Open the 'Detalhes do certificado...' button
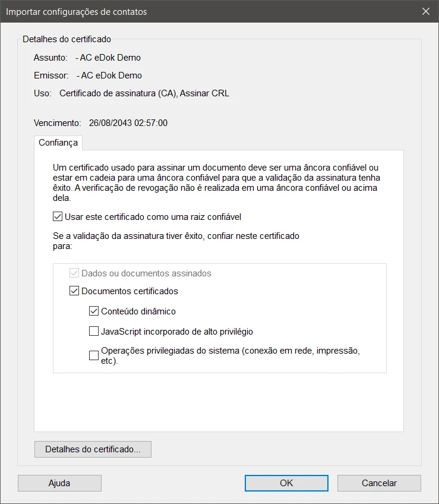This screenshot has height=504, width=439. (93, 449)
